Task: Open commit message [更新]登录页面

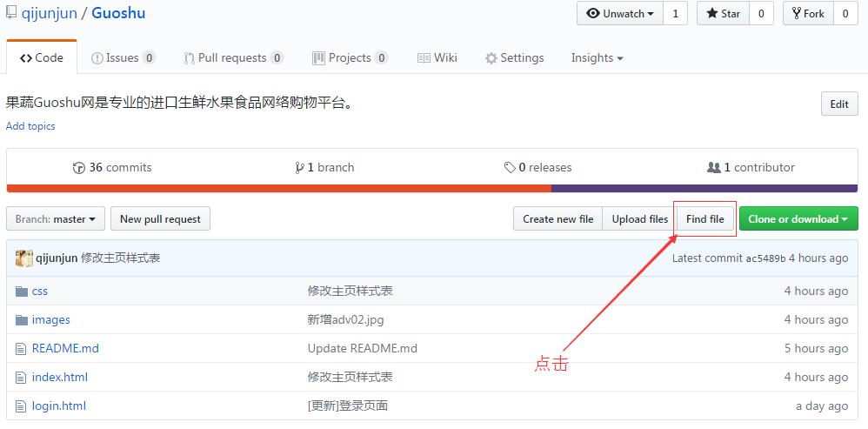Action: pyautogui.click(x=348, y=406)
